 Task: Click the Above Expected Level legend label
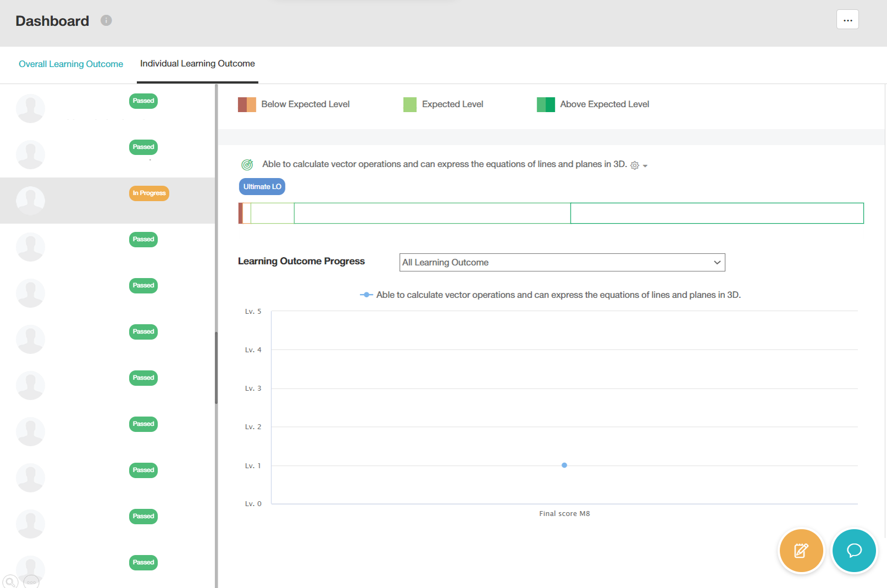point(604,104)
